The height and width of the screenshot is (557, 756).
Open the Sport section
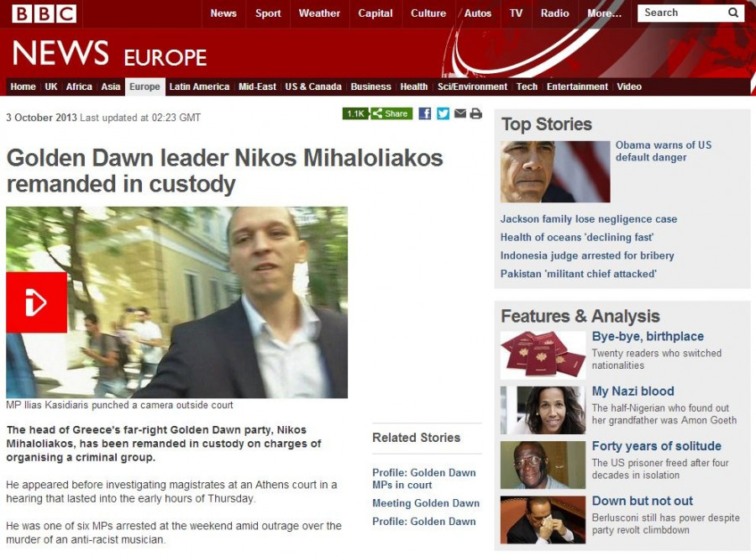pos(268,13)
